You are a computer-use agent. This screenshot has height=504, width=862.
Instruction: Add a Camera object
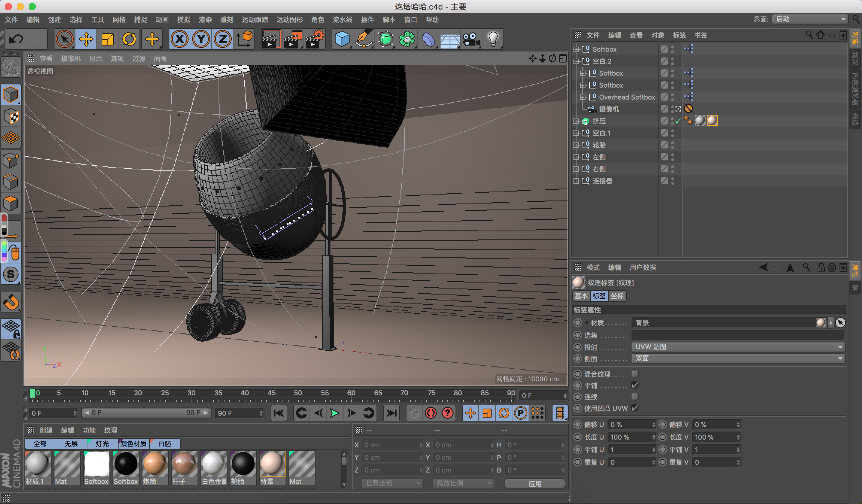[471, 39]
